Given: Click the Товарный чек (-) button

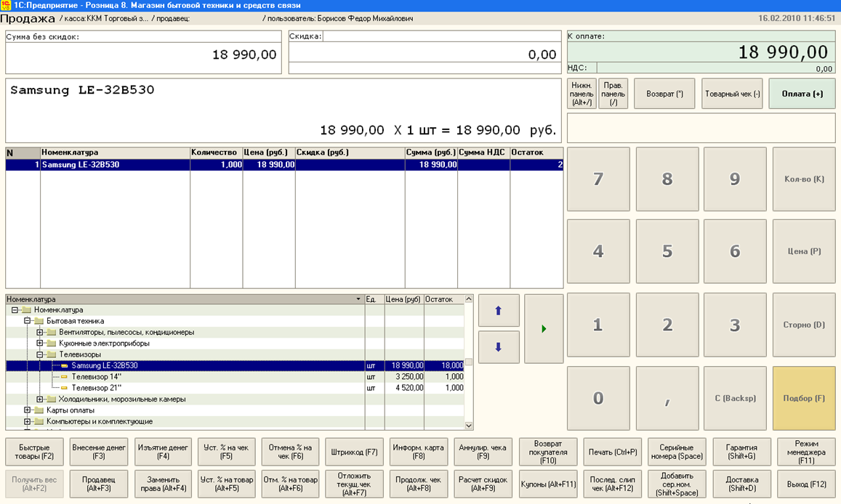Looking at the screenshot, I should pos(732,94).
